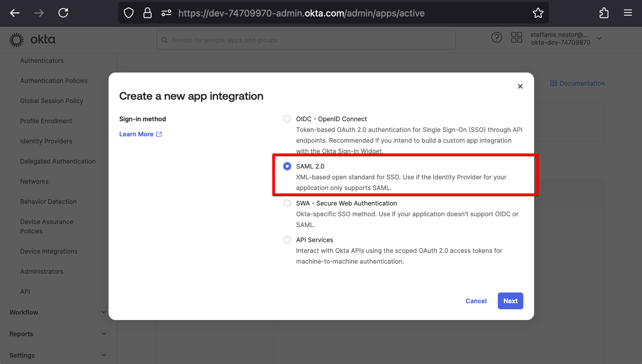This screenshot has width=642, height=364.
Task: Select the SWA - Secure Web Authentication option
Action: click(287, 203)
